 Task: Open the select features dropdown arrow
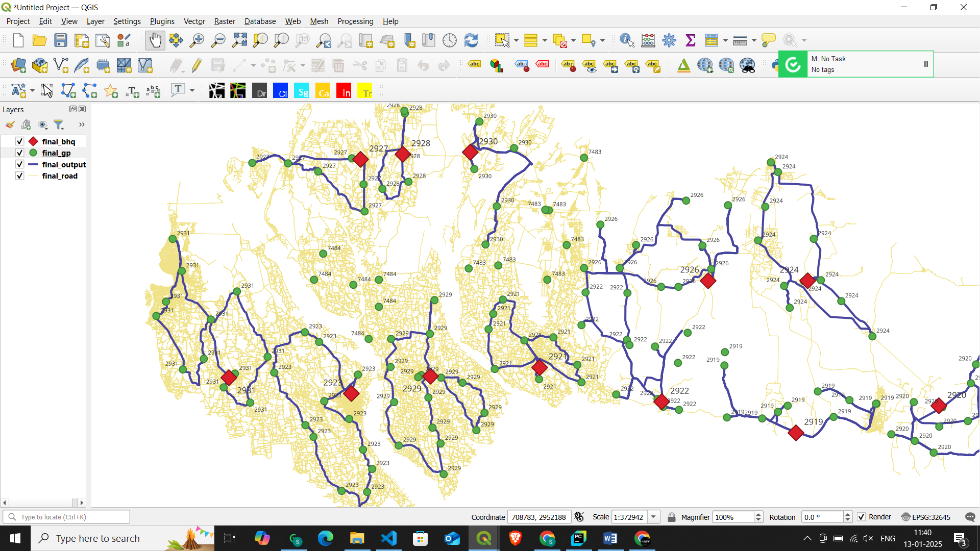[x=517, y=40]
